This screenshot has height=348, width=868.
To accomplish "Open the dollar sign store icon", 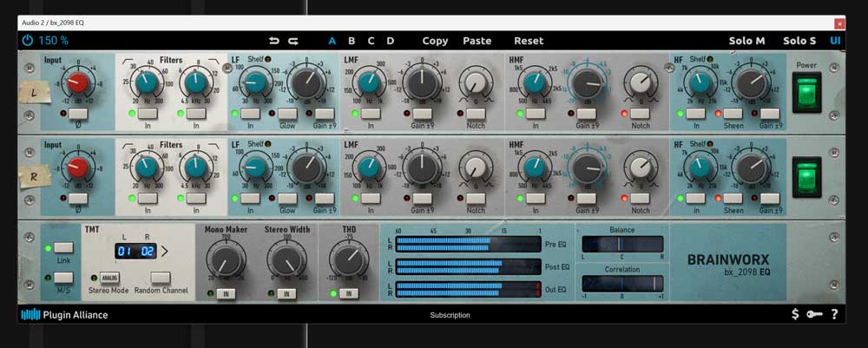I will tap(796, 314).
